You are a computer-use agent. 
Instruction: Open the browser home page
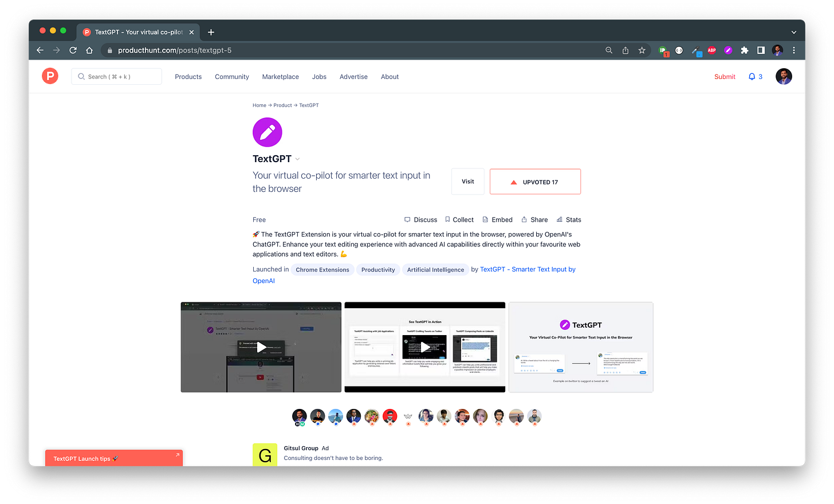point(89,50)
